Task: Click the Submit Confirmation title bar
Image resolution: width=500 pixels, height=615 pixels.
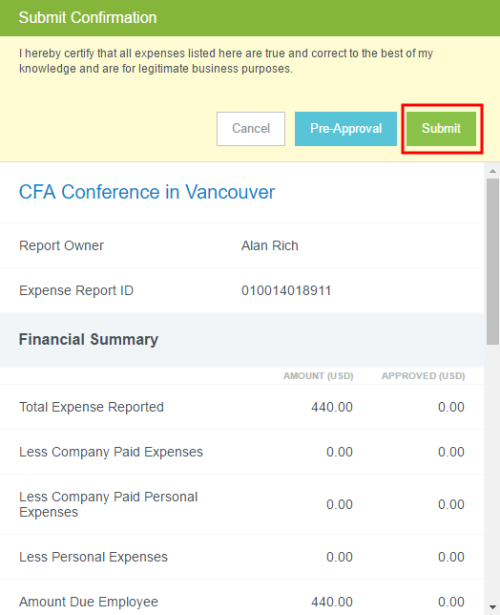Action: tap(250, 18)
